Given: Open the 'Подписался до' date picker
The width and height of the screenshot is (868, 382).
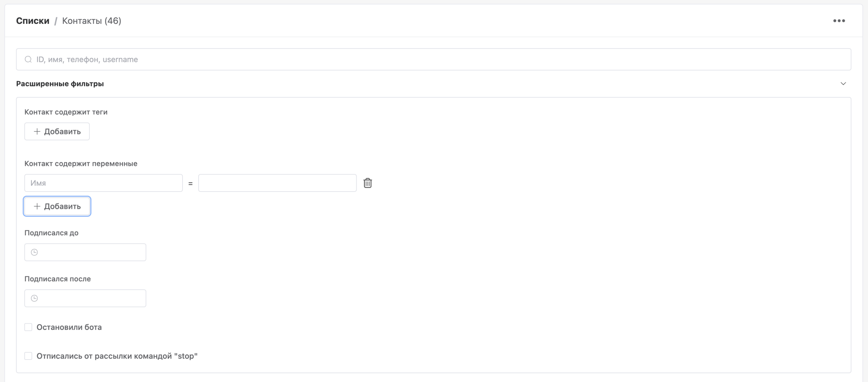Looking at the screenshot, I should (85, 252).
